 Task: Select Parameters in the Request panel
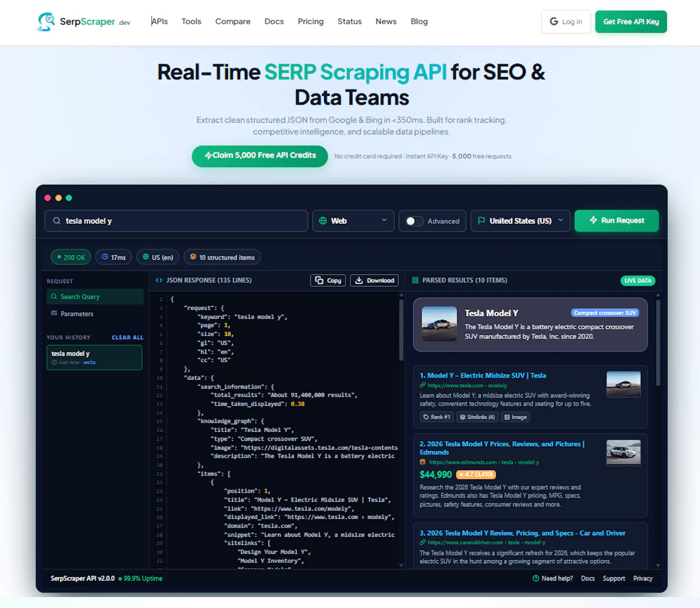click(95, 313)
